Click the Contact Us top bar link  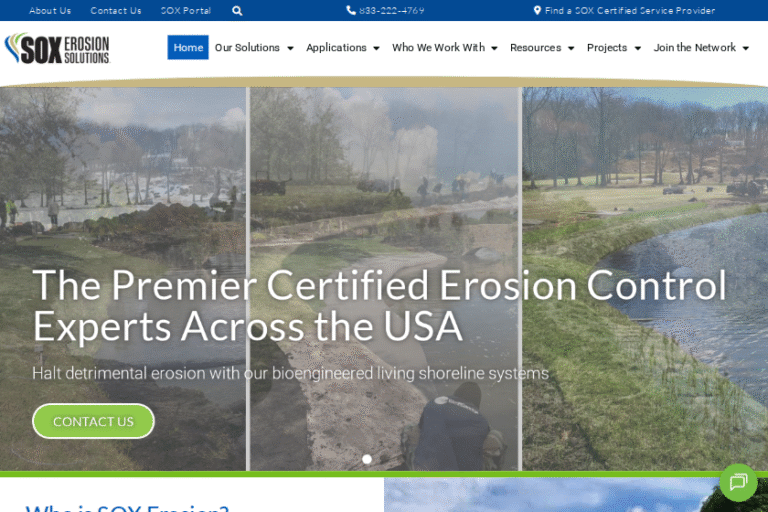point(116,11)
